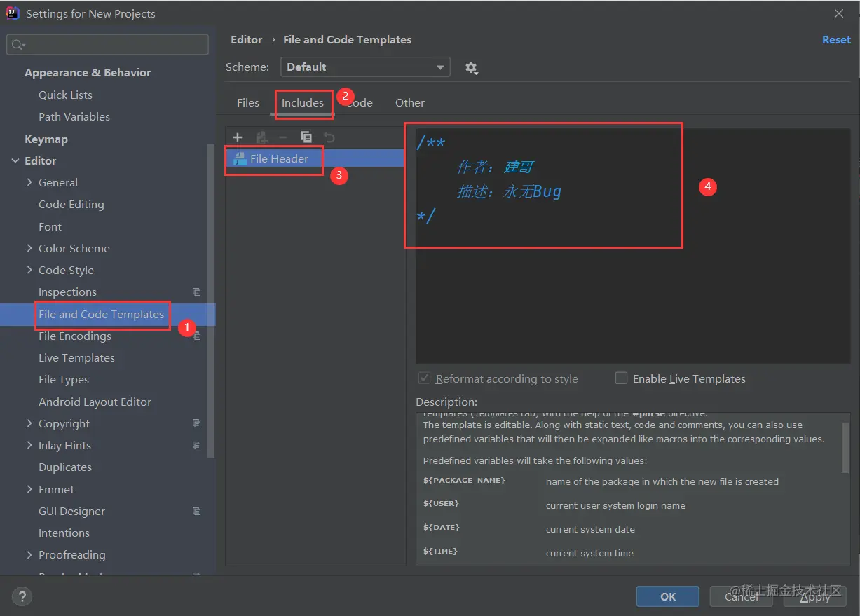The width and height of the screenshot is (860, 616).
Task: Click the ${PACKAGE_NAME} variable text
Action: point(464,480)
